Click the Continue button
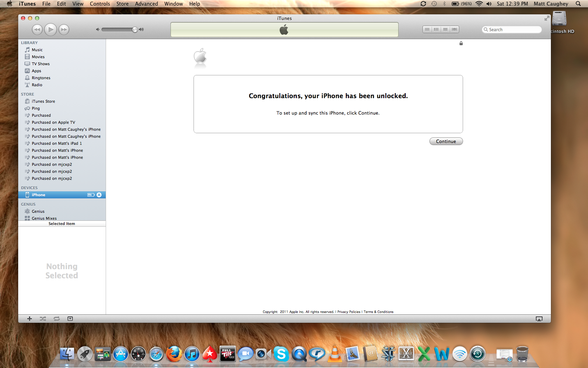The width and height of the screenshot is (588, 368). tap(446, 141)
